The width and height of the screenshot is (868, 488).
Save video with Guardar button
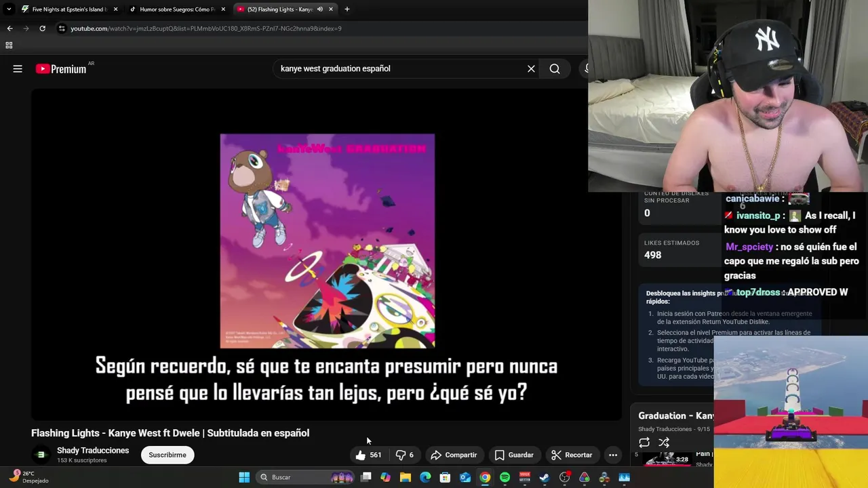tap(514, 455)
